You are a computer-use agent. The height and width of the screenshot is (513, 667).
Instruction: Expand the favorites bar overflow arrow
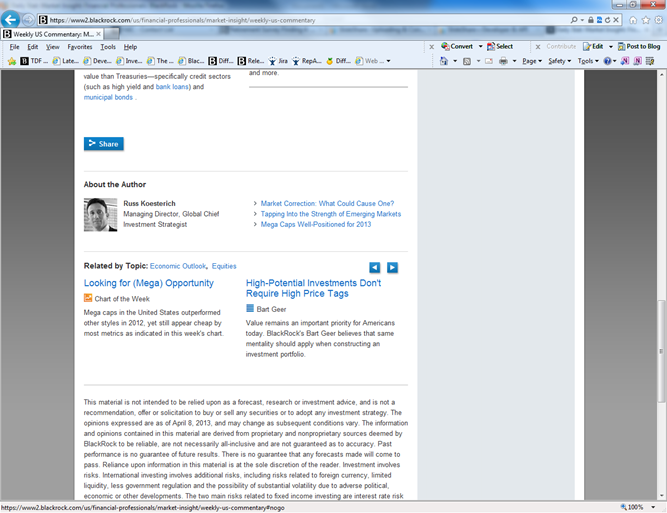pos(388,61)
